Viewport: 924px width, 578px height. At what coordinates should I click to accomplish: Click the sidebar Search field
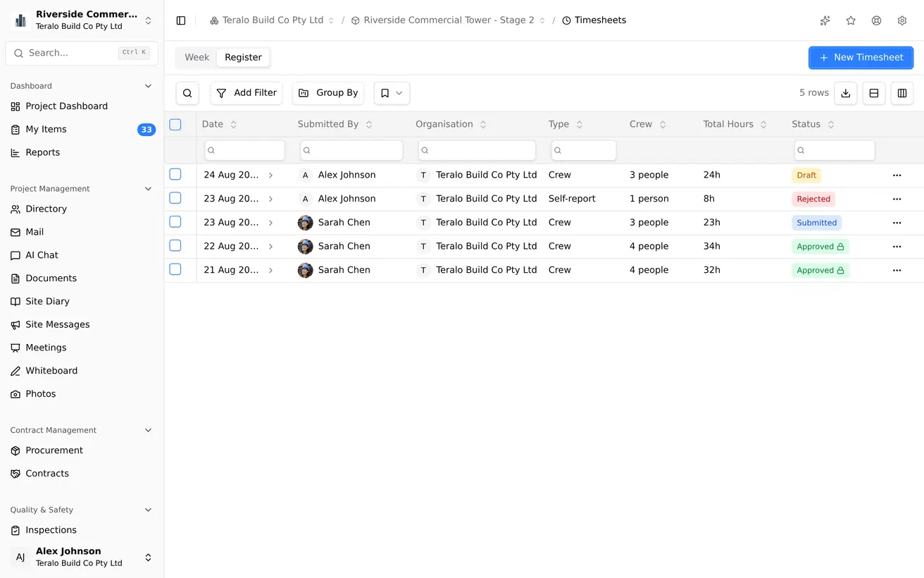(x=82, y=53)
